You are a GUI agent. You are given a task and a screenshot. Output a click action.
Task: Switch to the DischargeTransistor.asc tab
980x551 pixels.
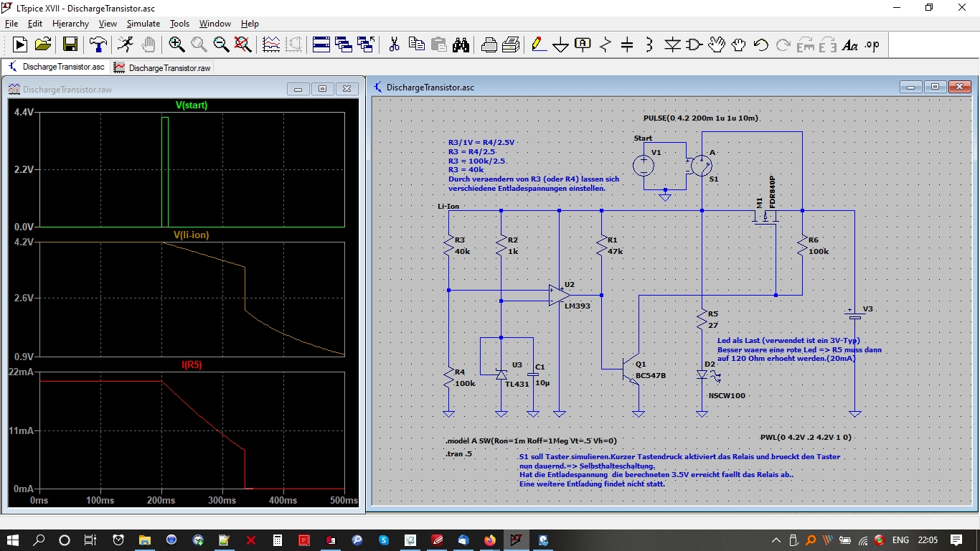(x=56, y=67)
